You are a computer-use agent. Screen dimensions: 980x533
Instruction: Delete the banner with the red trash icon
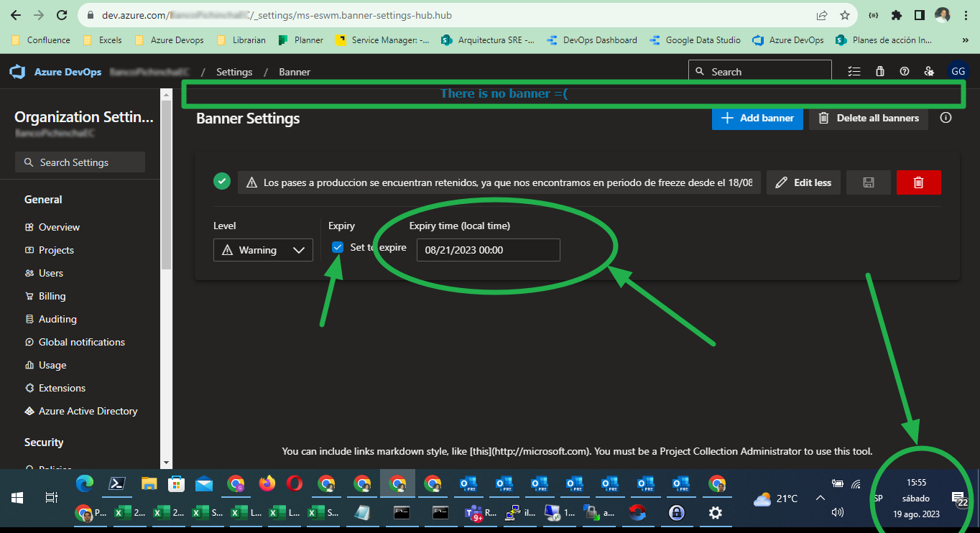click(918, 182)
